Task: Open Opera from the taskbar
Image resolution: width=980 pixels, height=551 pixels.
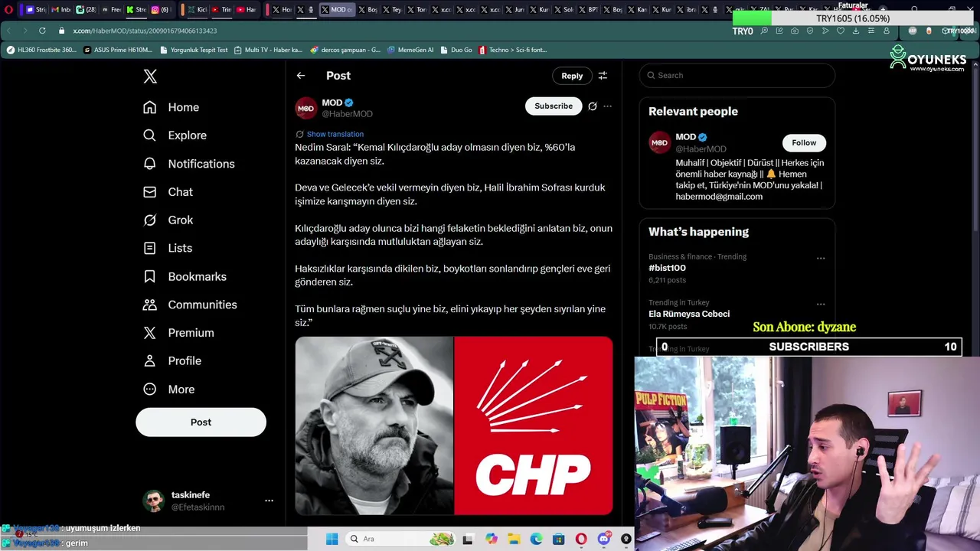Action: pos(581,540)
